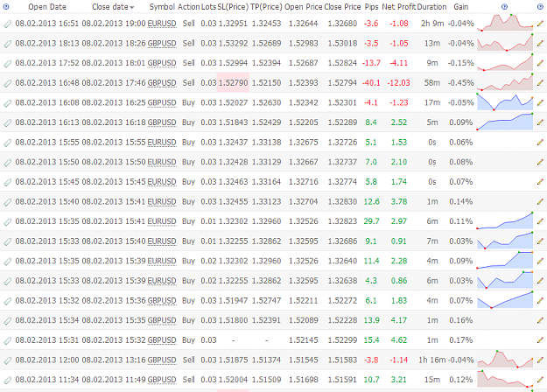Open the mini chart for the -1.08 trade
The image size is (547, 392).
[x=505, y=23]
